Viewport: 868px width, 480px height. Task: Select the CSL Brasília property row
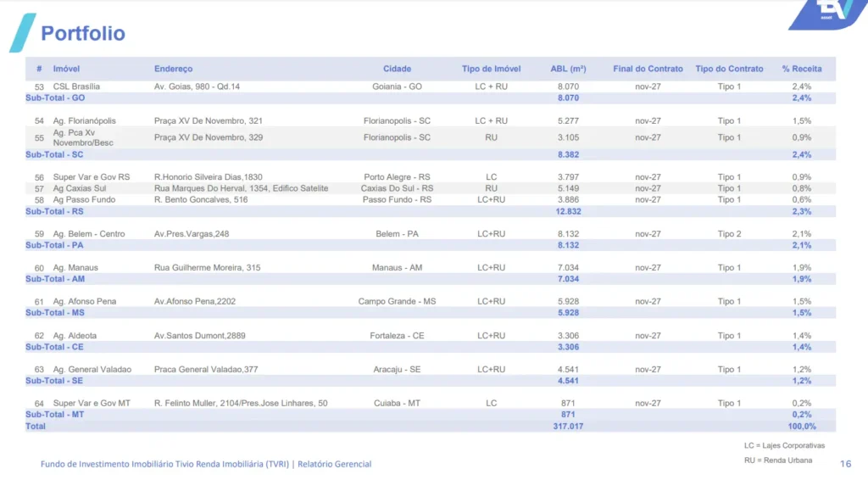(x=76, y=87)
